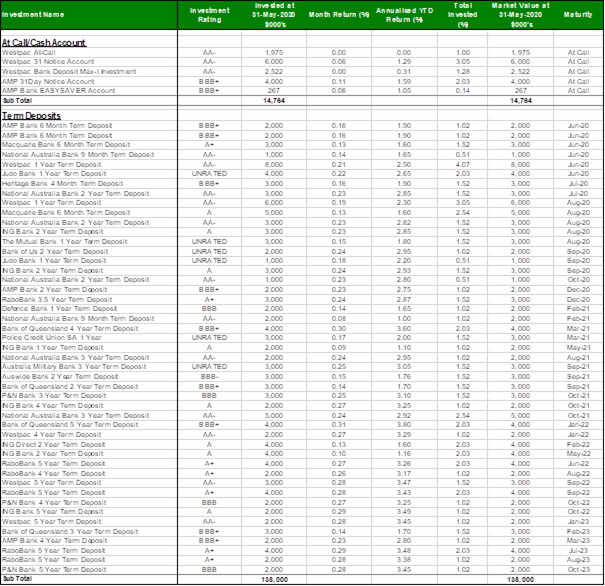Click 'AMP Bank EASYSAVER Account' row name
The width and height of the screenshot is (605, 586).
tap(58, 91)
